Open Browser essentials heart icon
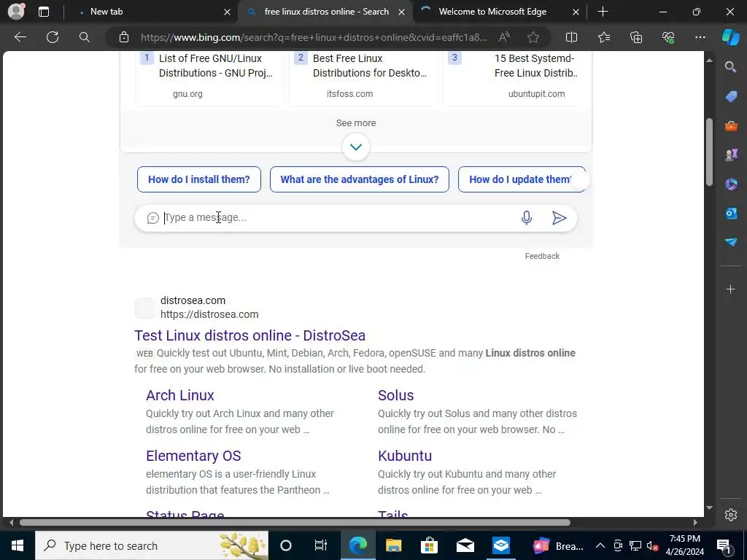747x560 pixels. coord(668,37)
